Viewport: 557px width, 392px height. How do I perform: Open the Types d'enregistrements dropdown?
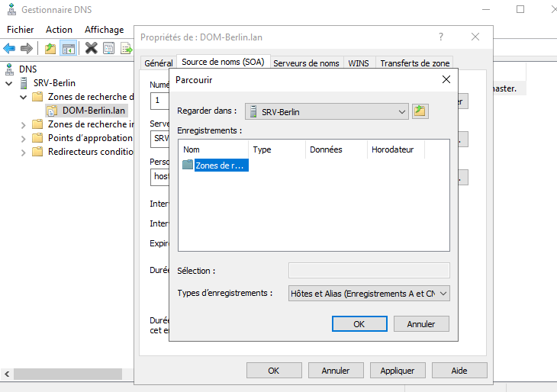[443, 293]
